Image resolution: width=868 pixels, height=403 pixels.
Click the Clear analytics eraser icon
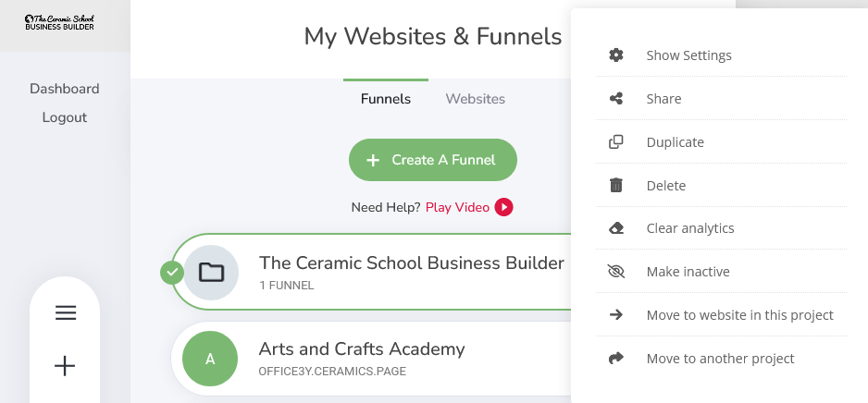point(615,228)
